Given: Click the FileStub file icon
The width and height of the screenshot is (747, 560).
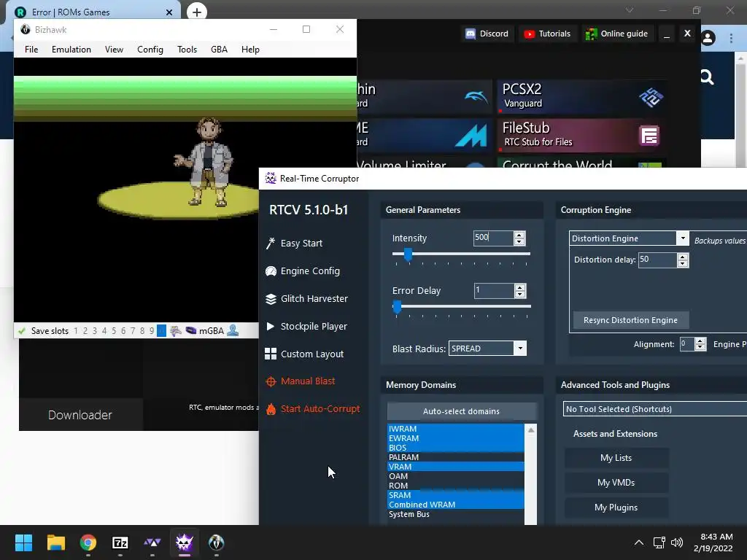Looking at the screenshot, I should (649, 136).
